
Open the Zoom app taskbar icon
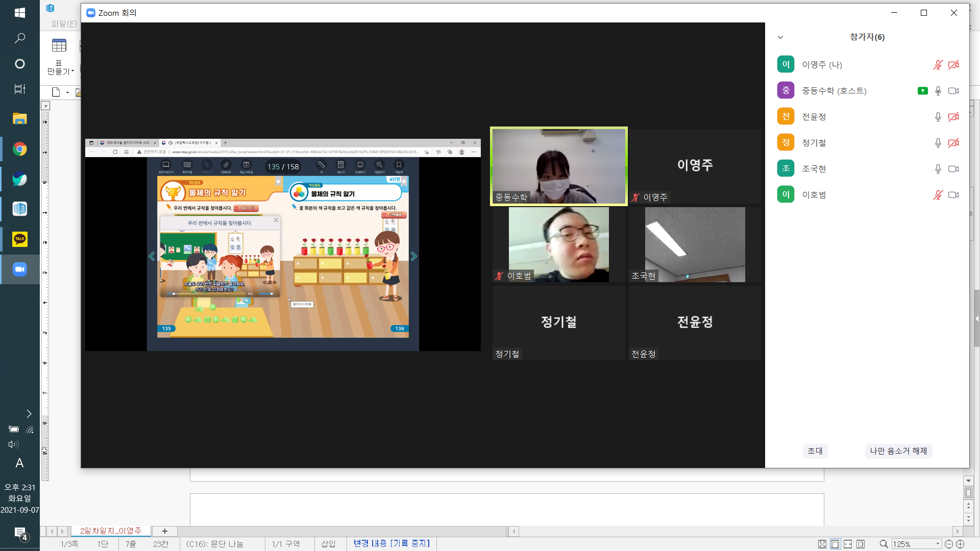[19, 269]
